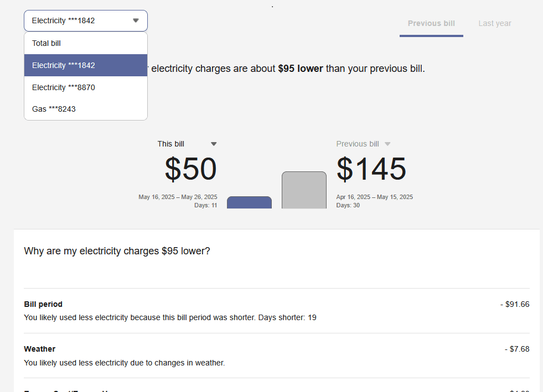
Task: Select the "Electricity ***8870" account
Action: 63,87
